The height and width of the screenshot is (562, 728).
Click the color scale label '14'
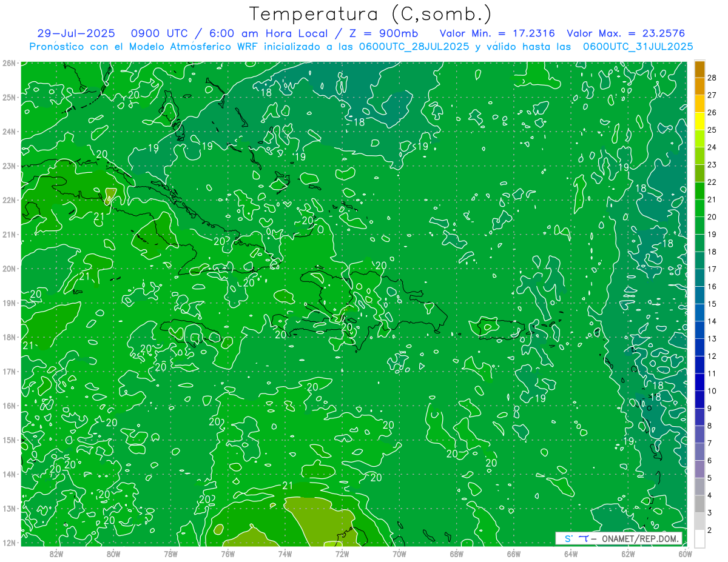712,321
